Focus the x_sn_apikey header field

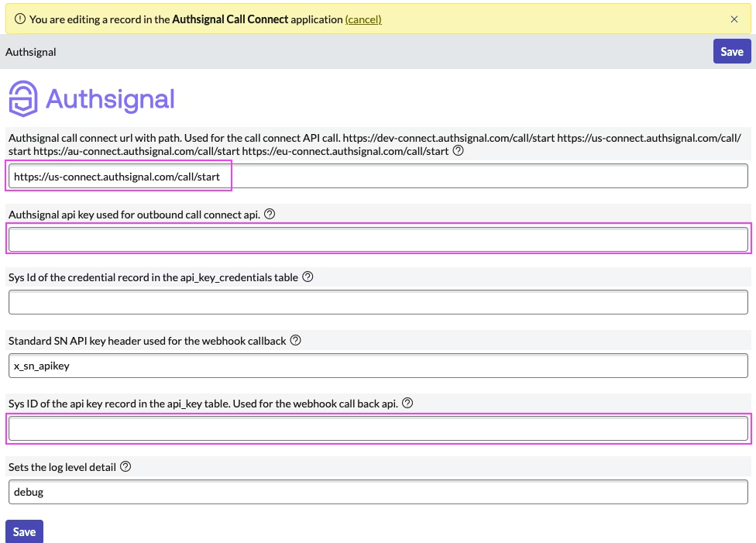pos(378,366)
